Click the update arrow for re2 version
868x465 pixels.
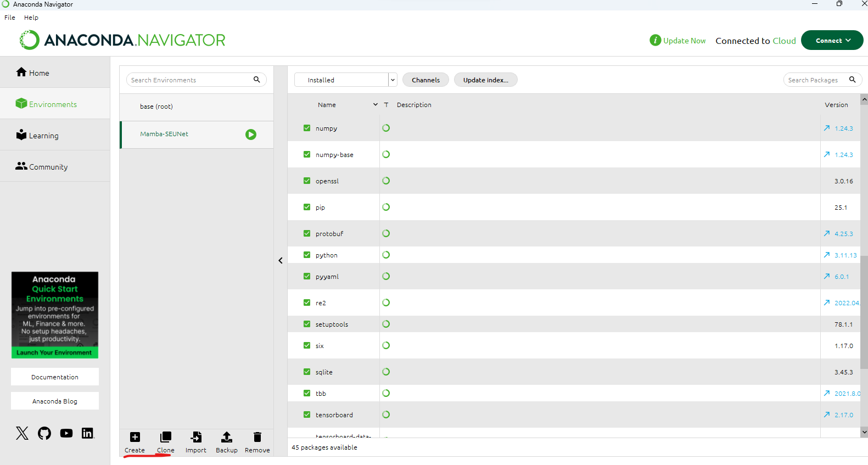point(827,302)
